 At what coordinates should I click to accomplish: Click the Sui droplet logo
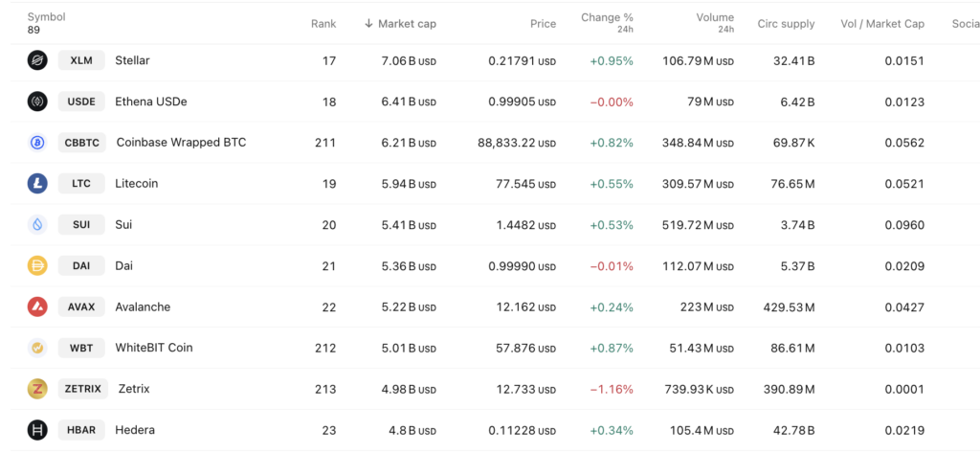pyautogui.click(x=37, y=224)
